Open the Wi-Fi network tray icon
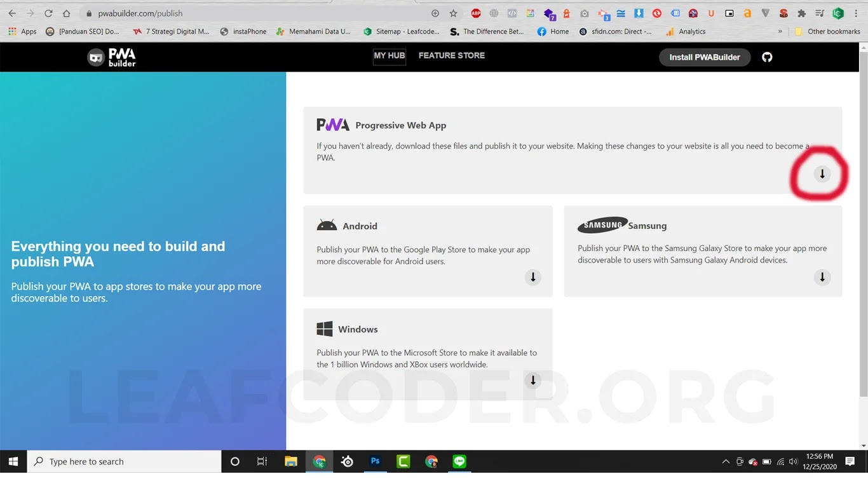The width and height of the screenshot is (868, 488). pos(780,462)
